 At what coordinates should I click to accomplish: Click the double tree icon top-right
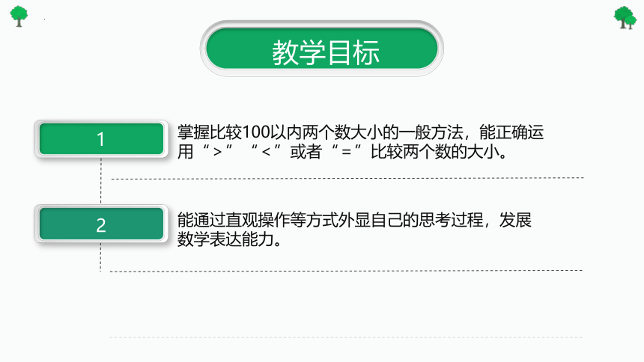625,18
